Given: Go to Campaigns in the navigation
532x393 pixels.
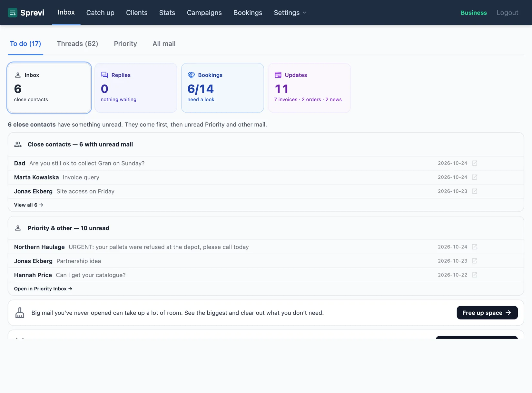Looking at the screenshot, I should [204, 13].
